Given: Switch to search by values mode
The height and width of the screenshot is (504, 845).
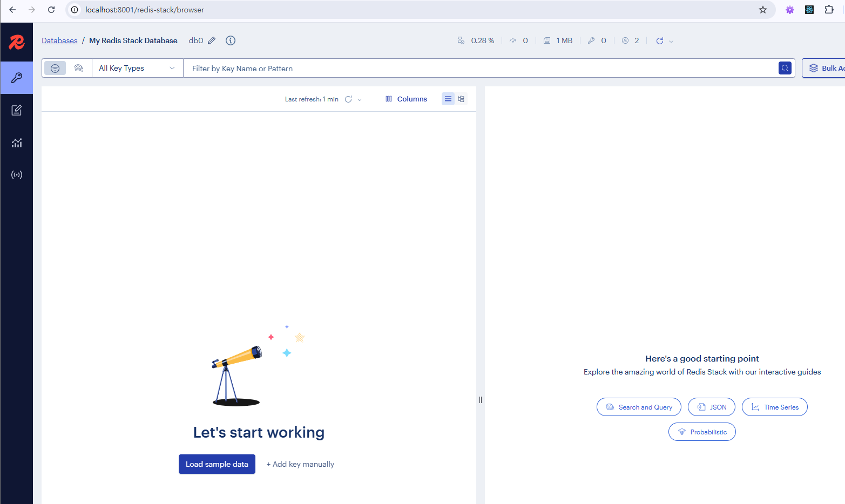Looking at the screenshot, I should point(79,68).
